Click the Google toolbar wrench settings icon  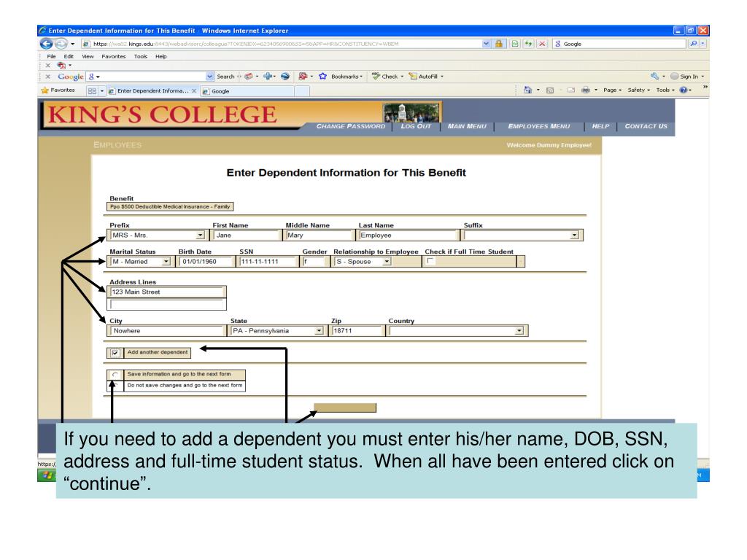654,76
